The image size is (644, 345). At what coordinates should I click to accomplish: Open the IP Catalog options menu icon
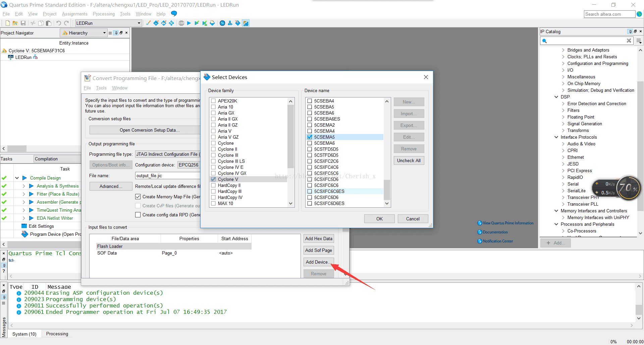(x=639, y=41)
